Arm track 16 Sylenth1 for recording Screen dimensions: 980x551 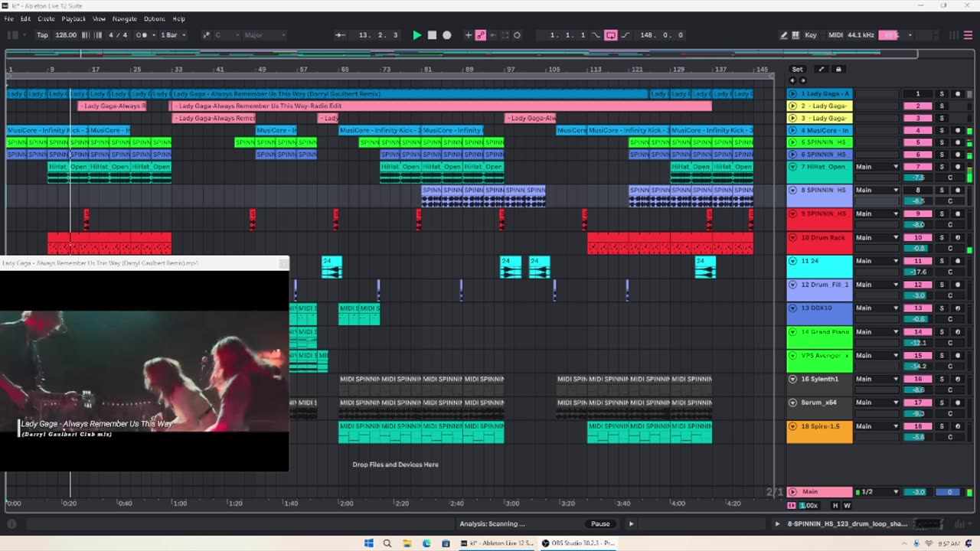click(958, 379)
